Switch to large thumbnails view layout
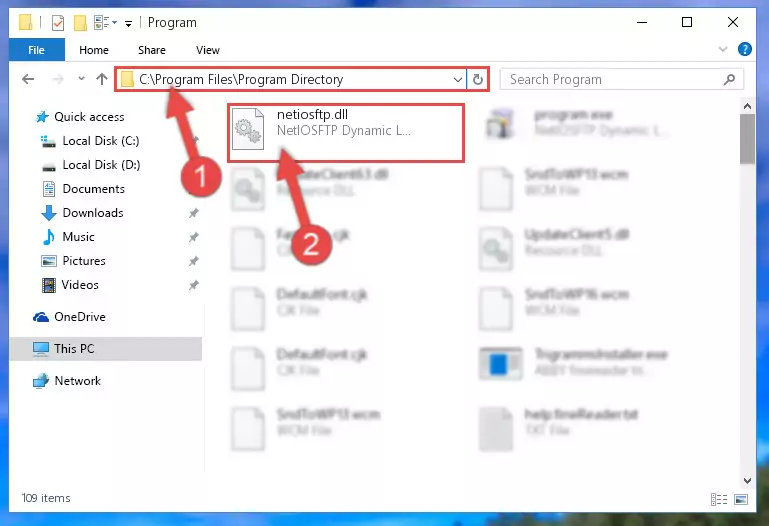This screenshot has width=769, height=526. tap(741, 500)
